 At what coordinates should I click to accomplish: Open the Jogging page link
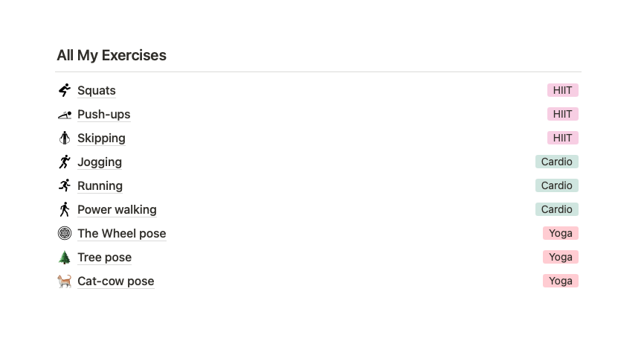tap(100, 162)
